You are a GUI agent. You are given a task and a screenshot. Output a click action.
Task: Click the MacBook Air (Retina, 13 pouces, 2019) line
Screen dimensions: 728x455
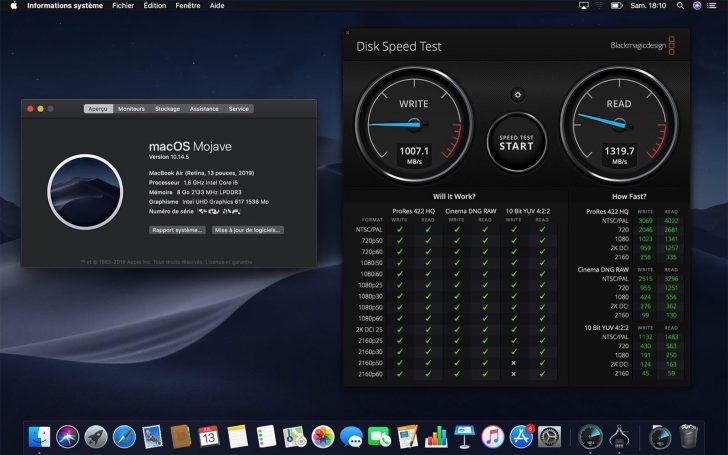[201, 173]
